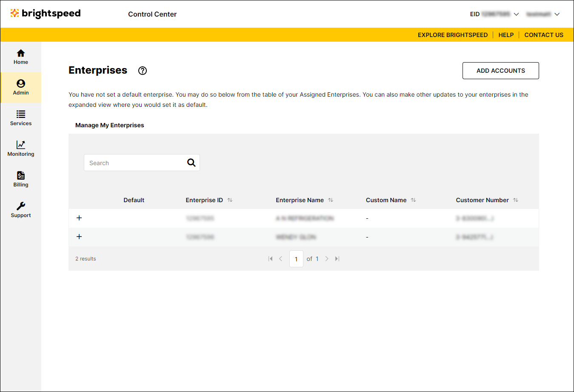Click the Control Center title
The image size is (574, 392).
pos(152,14)
